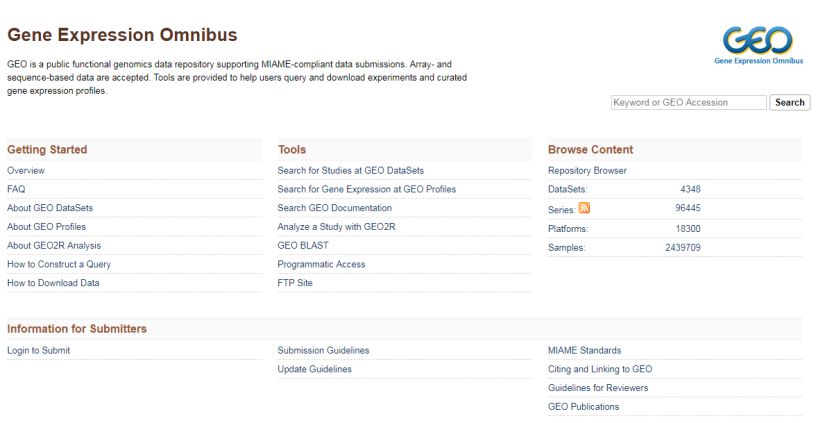
Task: Click the Browse Content section heading
Action: click(590, 150)
